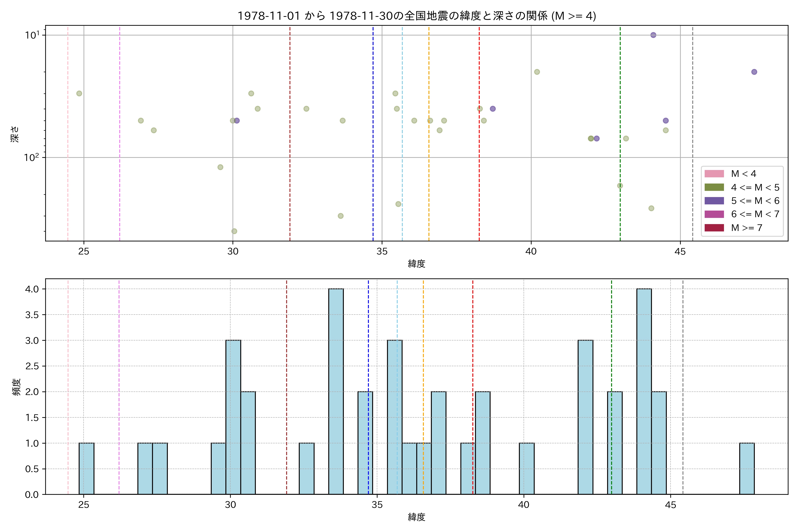
Task: Select purple scatter point at depth 10
Action: [653, 35]
